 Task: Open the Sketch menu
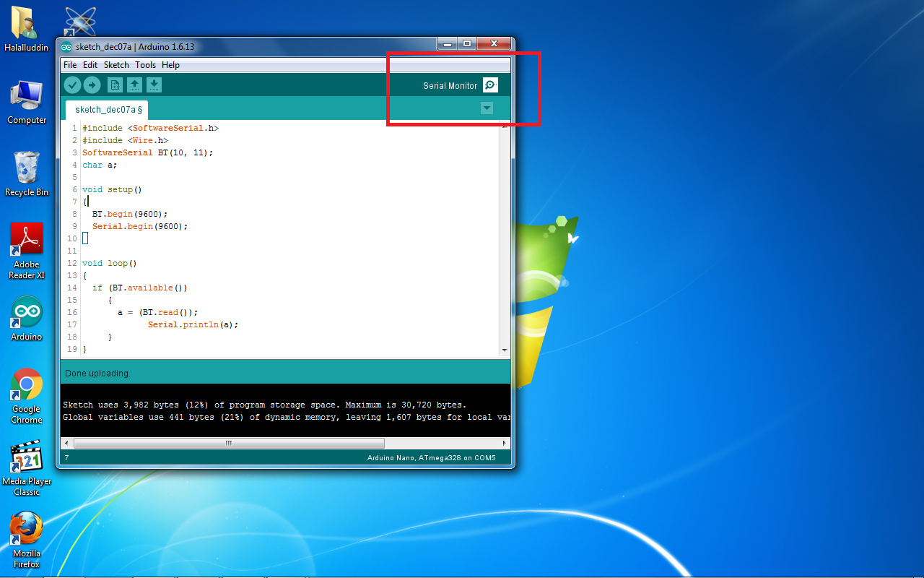(x=116, y=64)
